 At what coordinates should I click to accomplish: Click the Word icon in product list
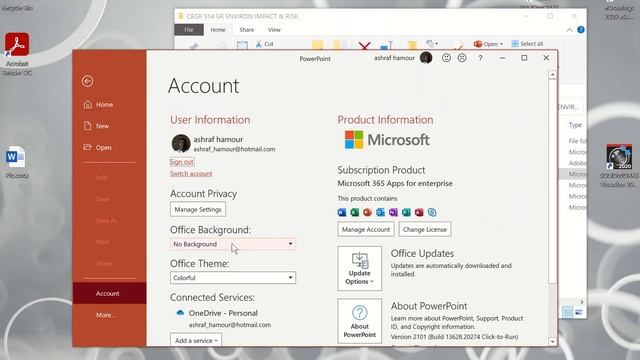click(x=342, y=212)
